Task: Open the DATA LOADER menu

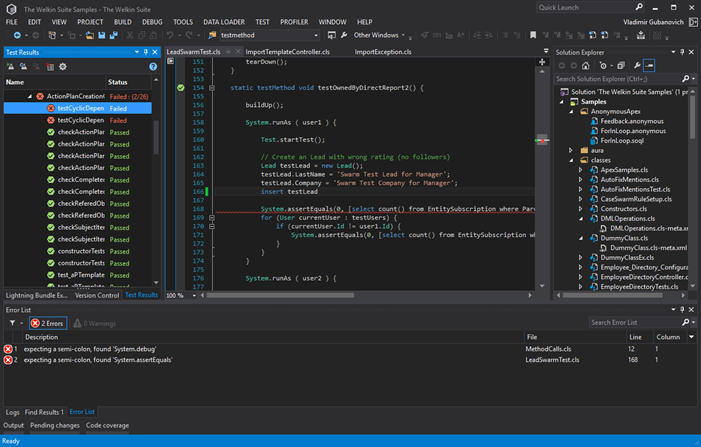Action: tap(224, 22)
